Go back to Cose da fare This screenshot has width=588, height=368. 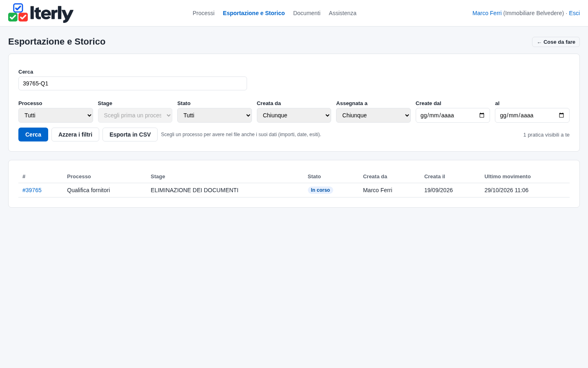tap(556, 42)
